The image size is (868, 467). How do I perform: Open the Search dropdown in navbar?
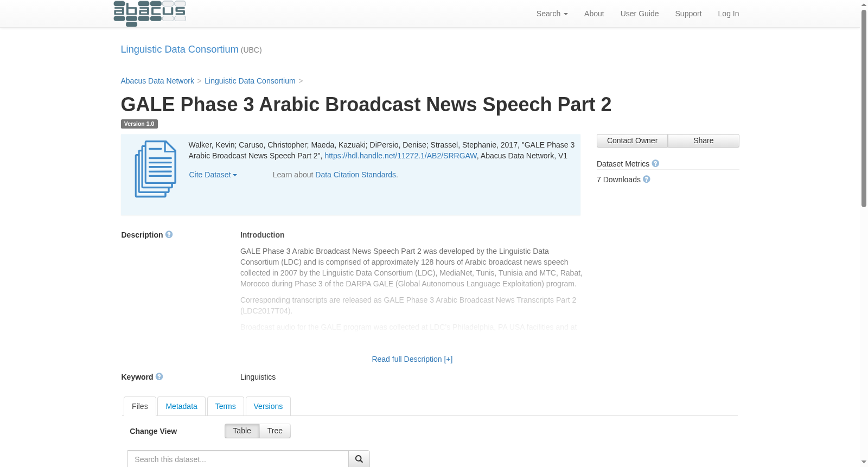[552, 14]
